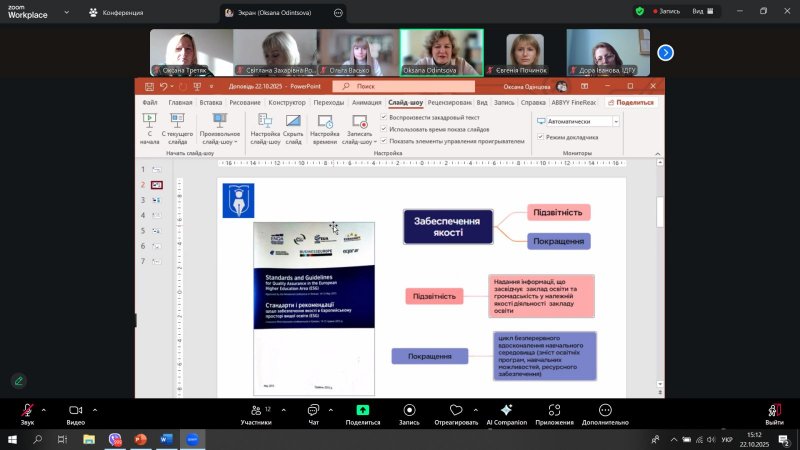
Task: Open Отреагировать reactions in Zoom
Action: pyautogui.click(x=456, y=410)
